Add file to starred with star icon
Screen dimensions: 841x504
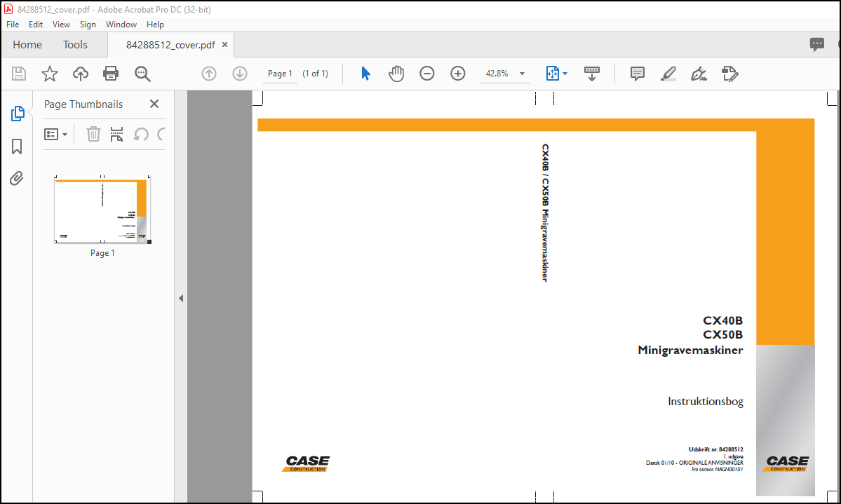pyautogui.click(x=49, y=74)
